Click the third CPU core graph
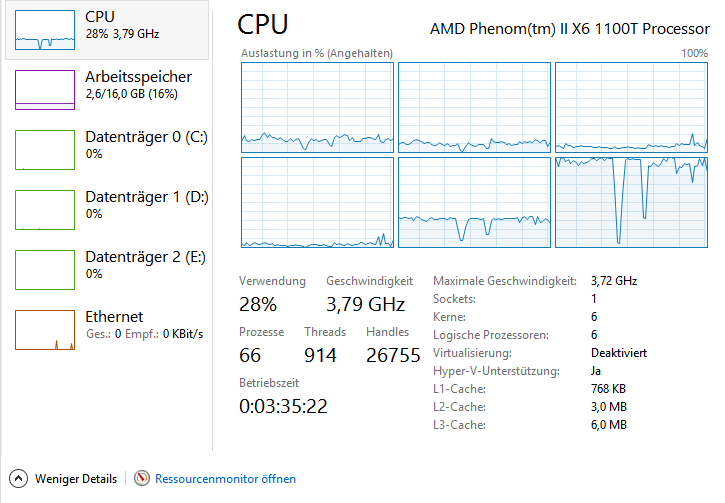Viewport: 725px width, 503px height. 631,107
